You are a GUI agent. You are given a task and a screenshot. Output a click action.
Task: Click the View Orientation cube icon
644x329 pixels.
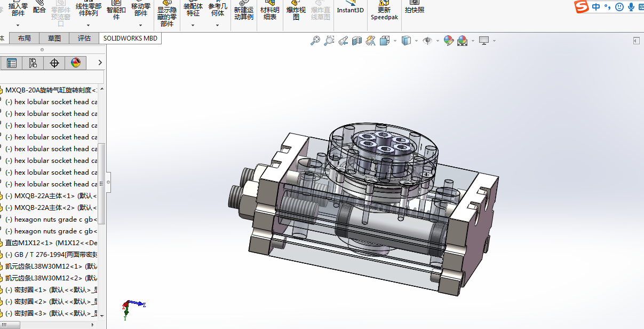pos(385,41)
